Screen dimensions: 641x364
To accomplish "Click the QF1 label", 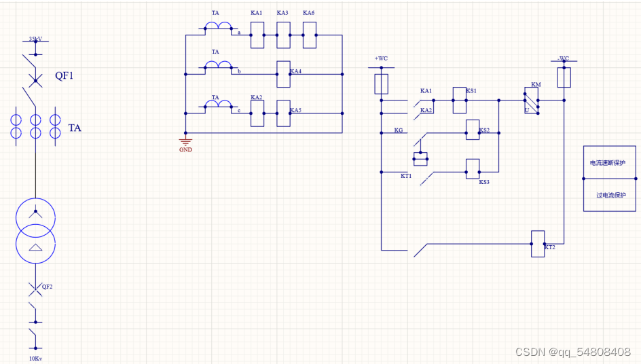I will coord(65,75).
